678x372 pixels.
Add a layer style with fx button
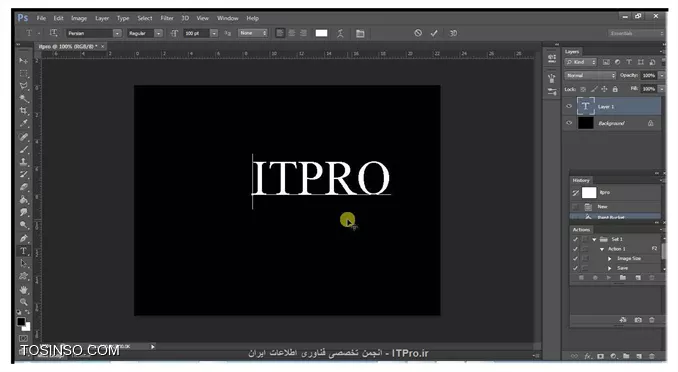588,356
